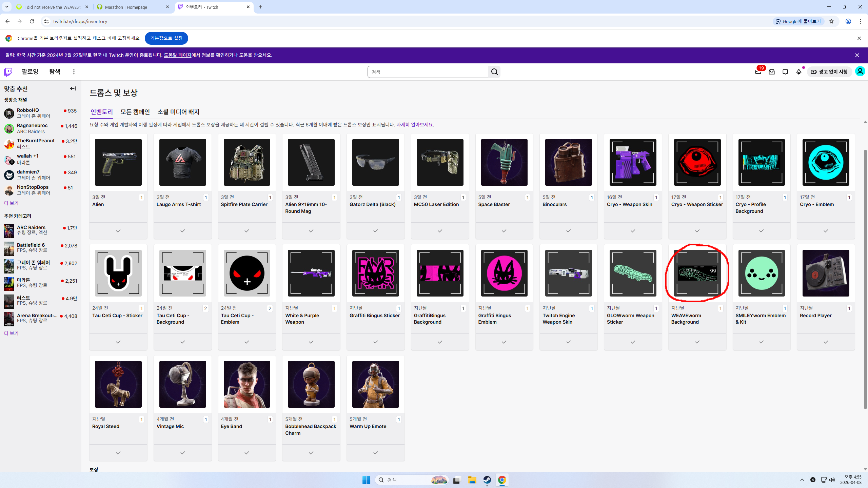The height and width of the screenshot is (488, 868).
Task: Switch to the 소셜 미디어 배지 tab
Action: [178, 112]
